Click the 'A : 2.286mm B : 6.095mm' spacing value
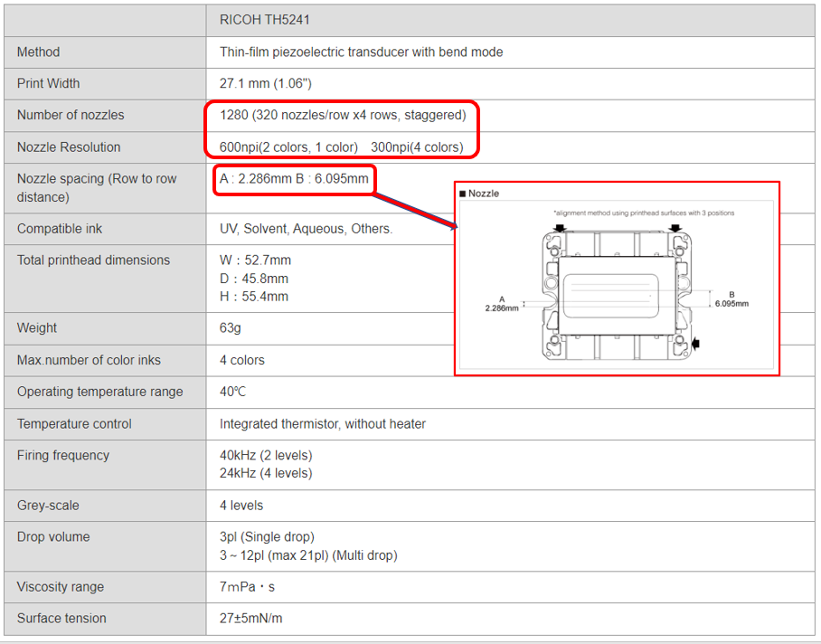The width and height of the screenshot is (821, 644). pos(294,178)
